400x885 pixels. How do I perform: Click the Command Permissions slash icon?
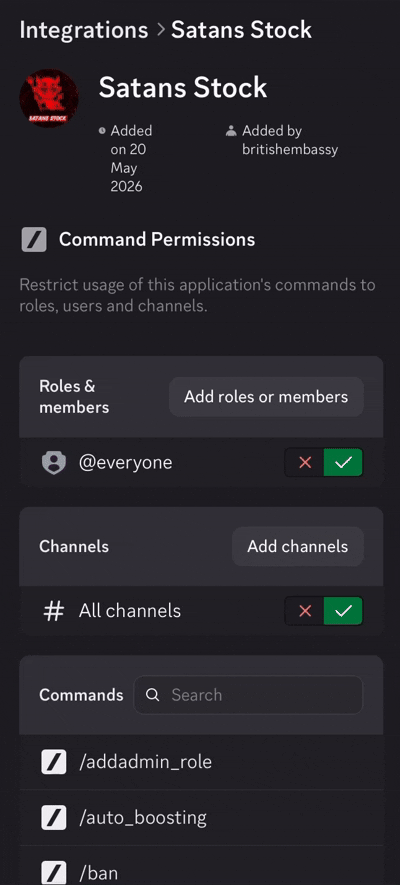34,240
